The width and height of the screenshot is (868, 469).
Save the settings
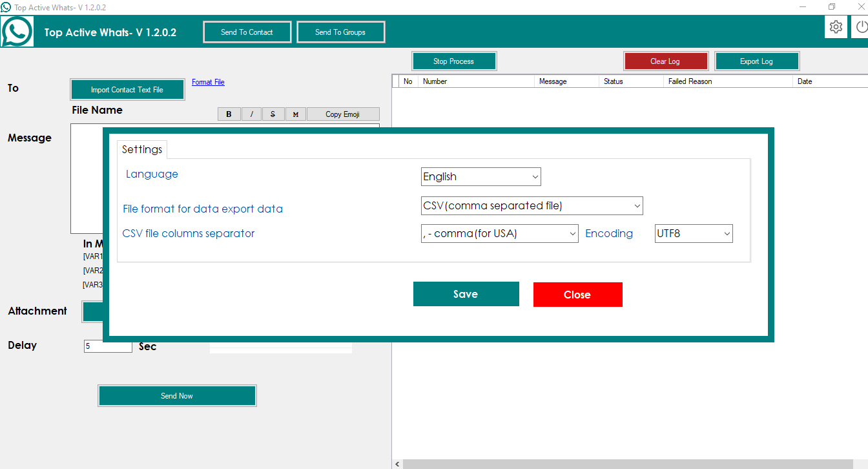click(466, 294)
